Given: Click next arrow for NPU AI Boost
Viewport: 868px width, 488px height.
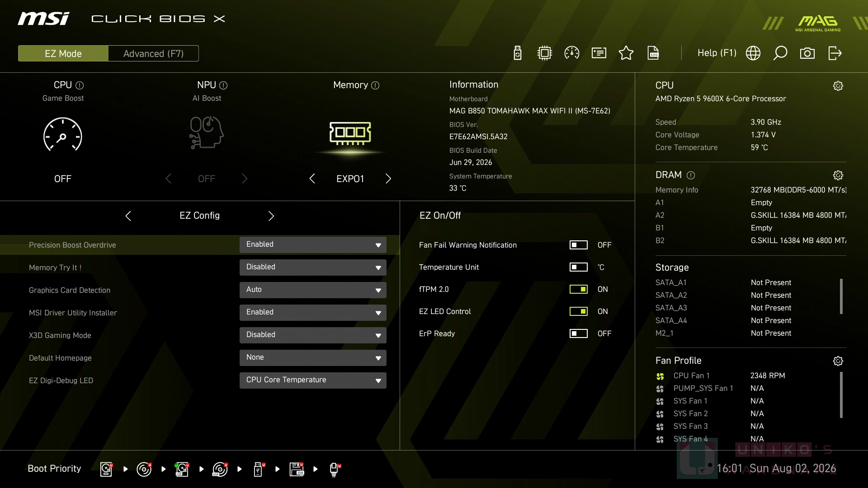Looking at the screenshot, I should [245, 179].
